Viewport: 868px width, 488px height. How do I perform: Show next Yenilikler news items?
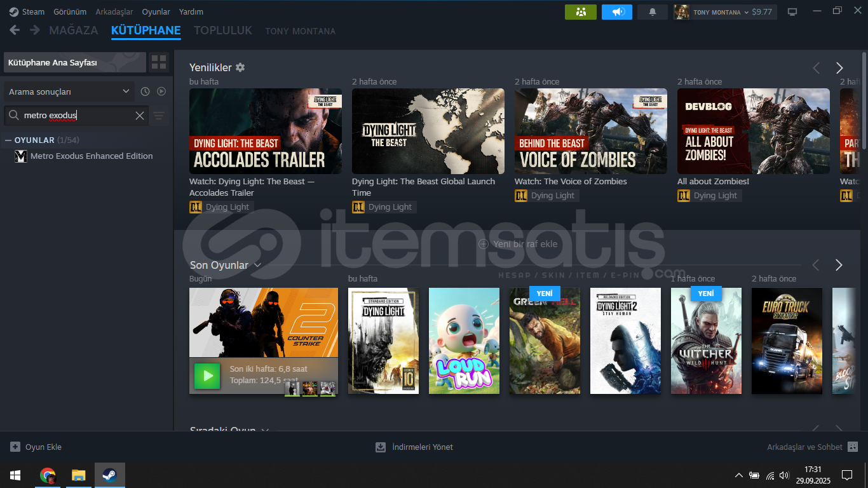pos(839,68)
